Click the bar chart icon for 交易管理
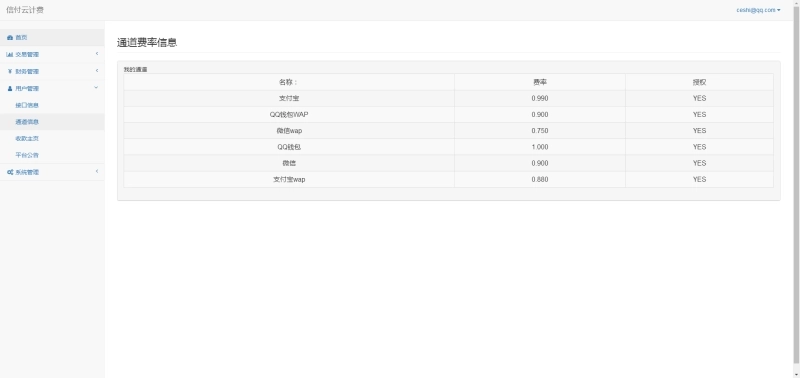The image size is (800, 378). pos(10,55)
